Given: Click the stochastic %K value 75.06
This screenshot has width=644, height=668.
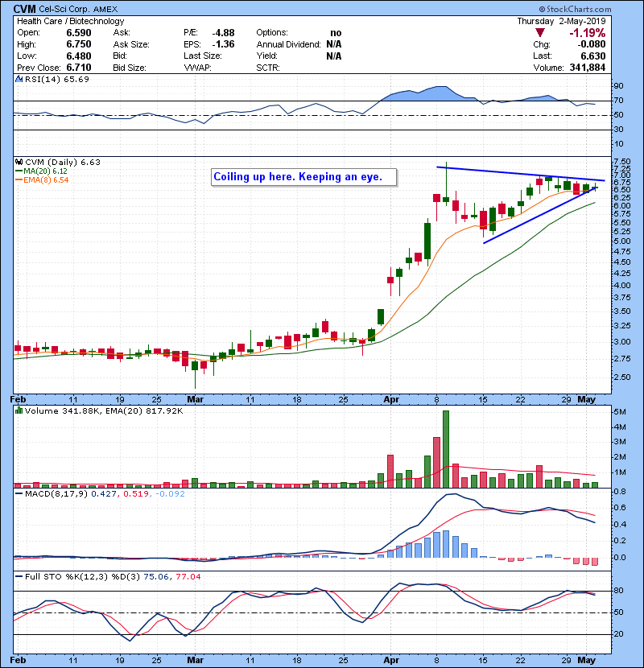Looking at the screenshot, I should coord(155,576).
